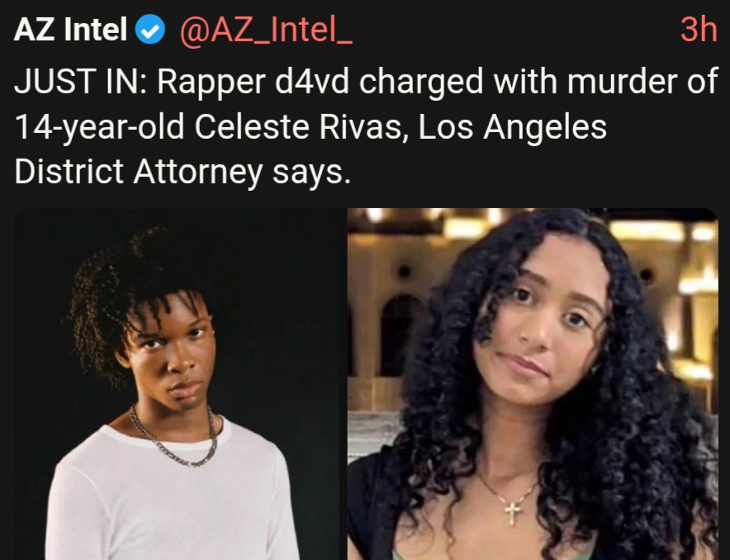
Task: Click the District Attorney says line
Action: click(182, 173)
